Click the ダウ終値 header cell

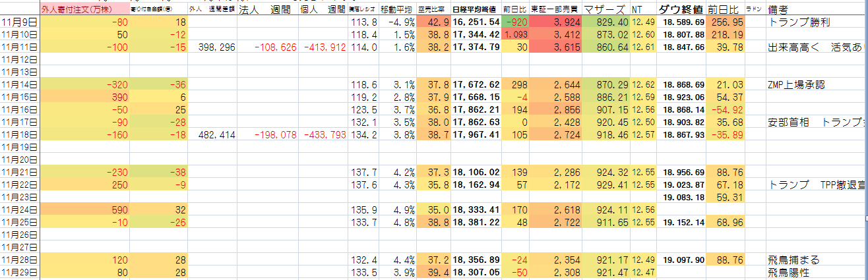coord(681,10)
